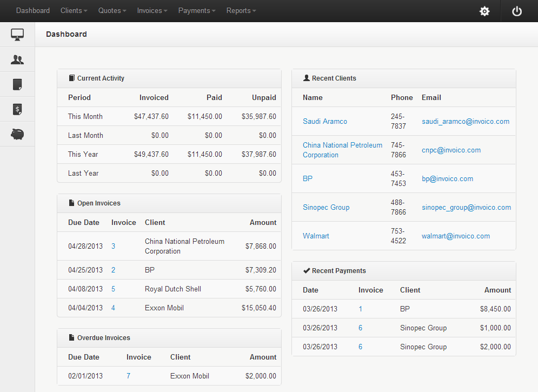Select the $7,309.20 invoice amount
Viewport: 538px width, 392px height.
[261, 270]
